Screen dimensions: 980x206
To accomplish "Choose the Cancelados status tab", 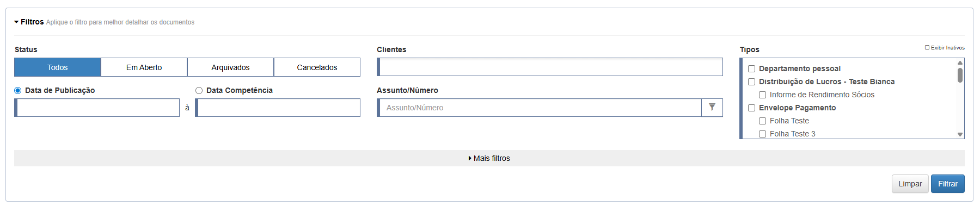I will (317, 67).
